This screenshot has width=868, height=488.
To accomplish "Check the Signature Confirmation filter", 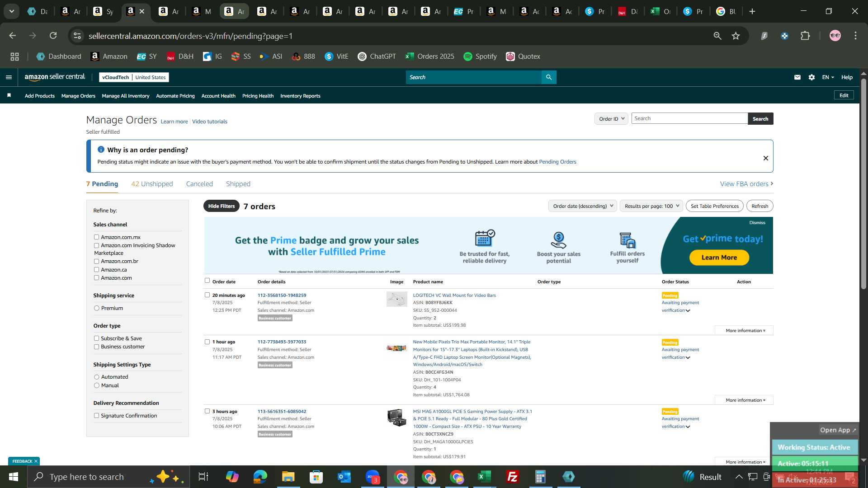I will pyautogui.click(x=96, y=416).
